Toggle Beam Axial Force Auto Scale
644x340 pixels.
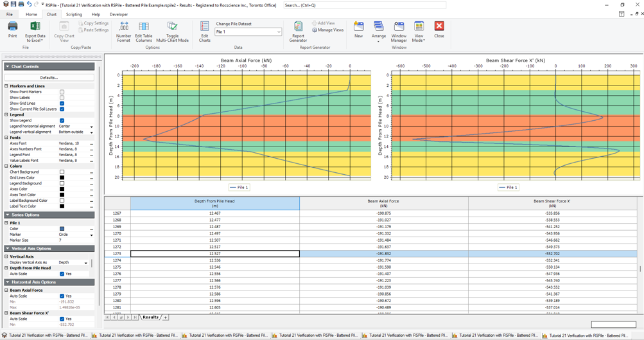(x=62, y=296)
